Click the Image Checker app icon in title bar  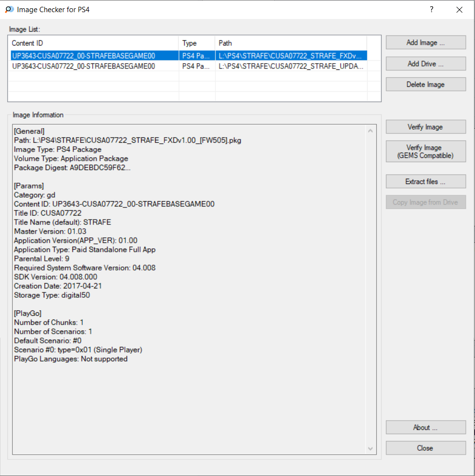(9, 9)
